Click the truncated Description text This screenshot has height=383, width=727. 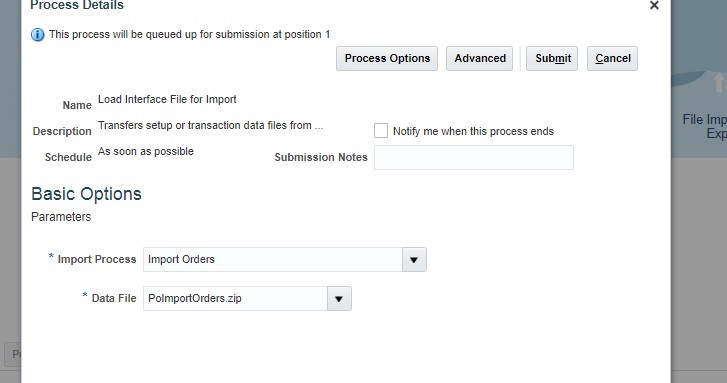(x=210, y=126)
